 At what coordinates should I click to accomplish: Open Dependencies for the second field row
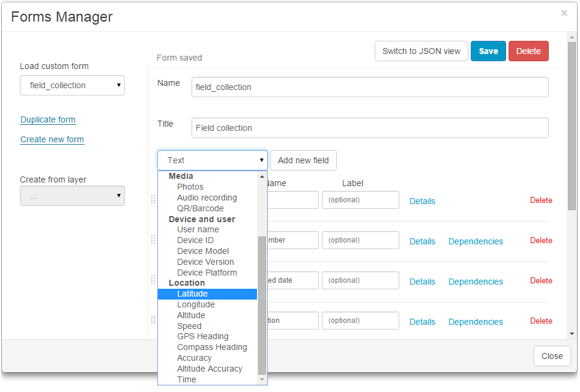tap(476, 241)
